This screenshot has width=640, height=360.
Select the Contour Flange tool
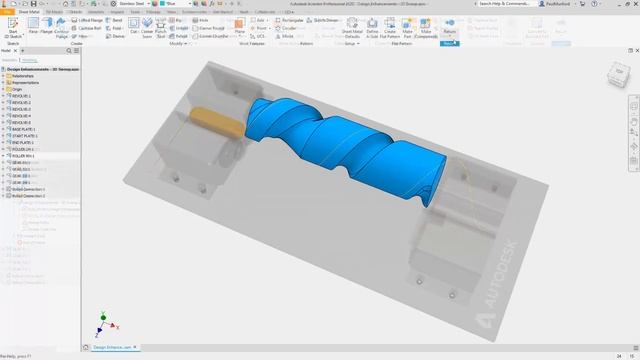click(x=61, y=28)
